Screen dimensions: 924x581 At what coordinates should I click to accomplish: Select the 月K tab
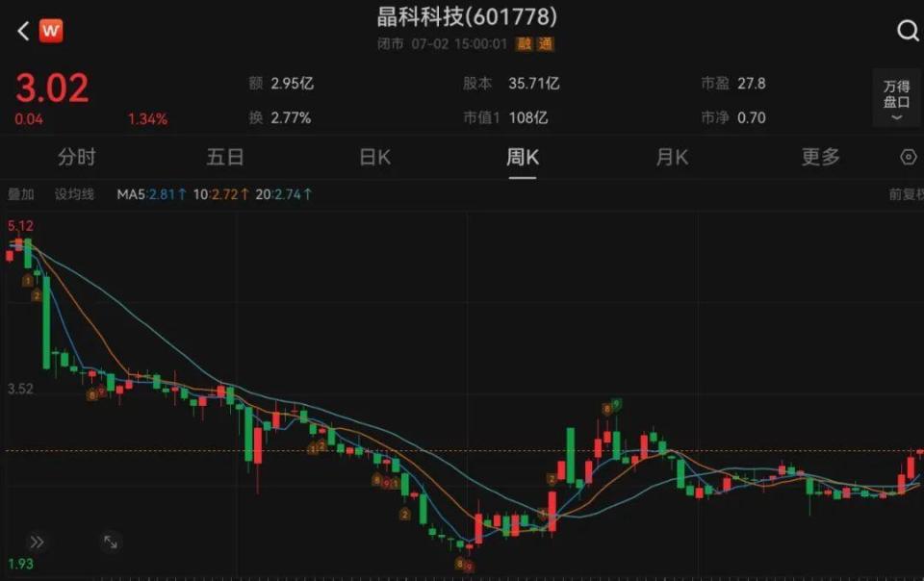click(673, 157)
